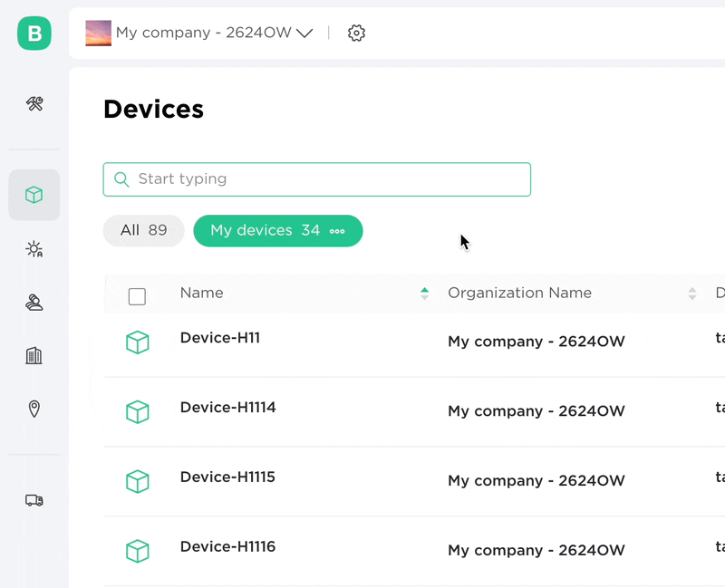725x588 pixels.
Task: Click the green B logo icon
Action: (34, 34)
